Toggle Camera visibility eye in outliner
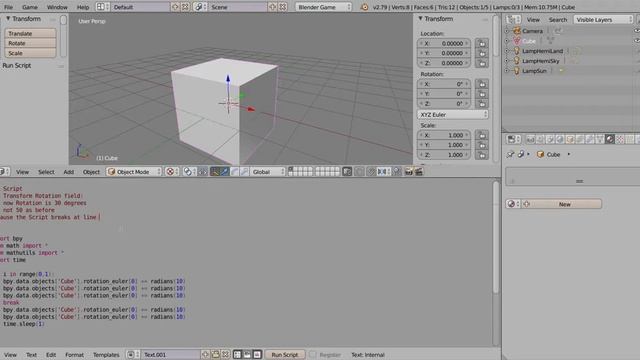The height and width of the screenshot is (360, 640). tap(637, 31)
